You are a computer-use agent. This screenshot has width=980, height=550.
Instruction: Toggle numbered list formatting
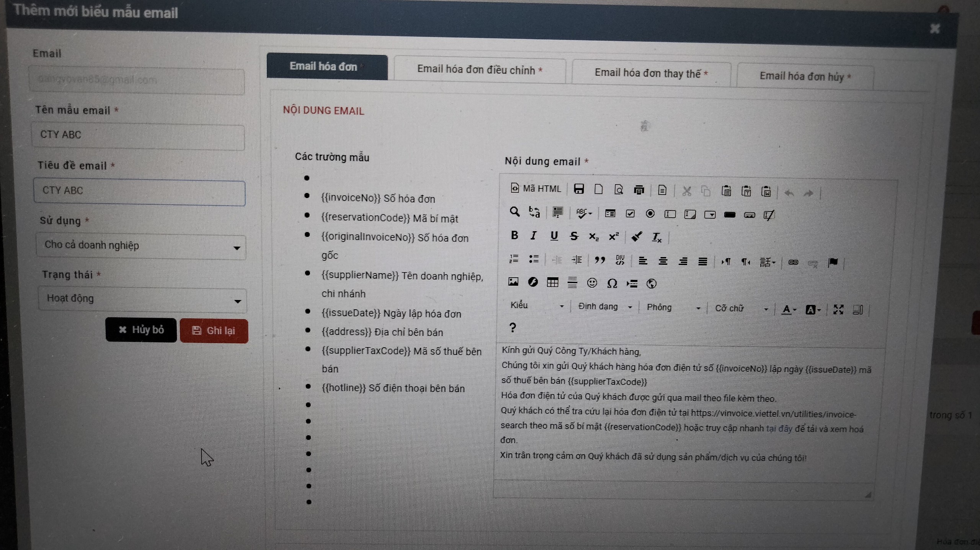pyautogui.click(x=514, y=259)
